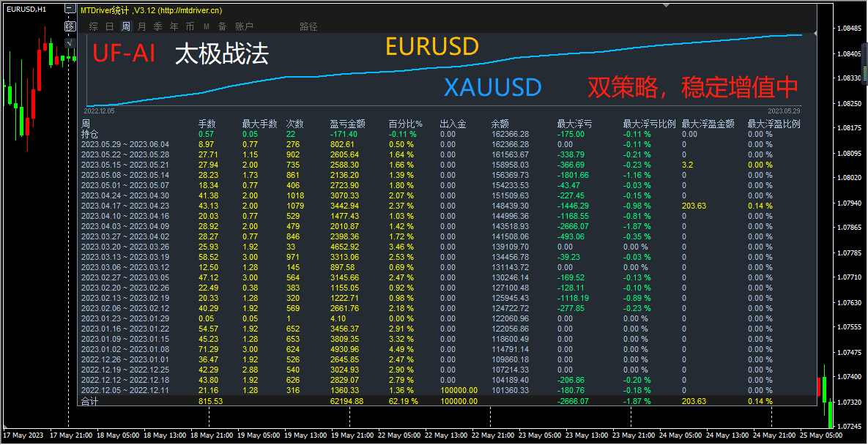This screenshot has height=445, width=868.
Task: Switch to the 日 daily tab
Action: click(x=110, y=26)
